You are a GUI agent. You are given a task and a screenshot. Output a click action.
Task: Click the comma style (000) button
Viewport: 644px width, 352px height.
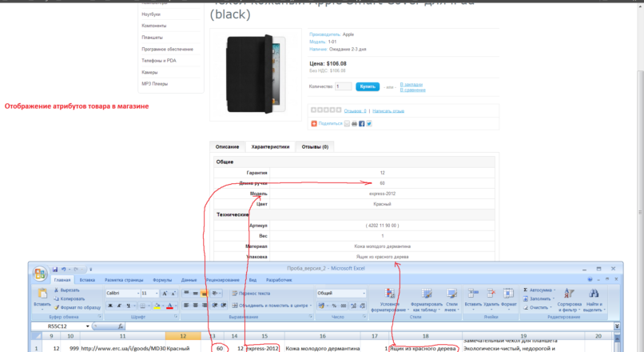344,306
